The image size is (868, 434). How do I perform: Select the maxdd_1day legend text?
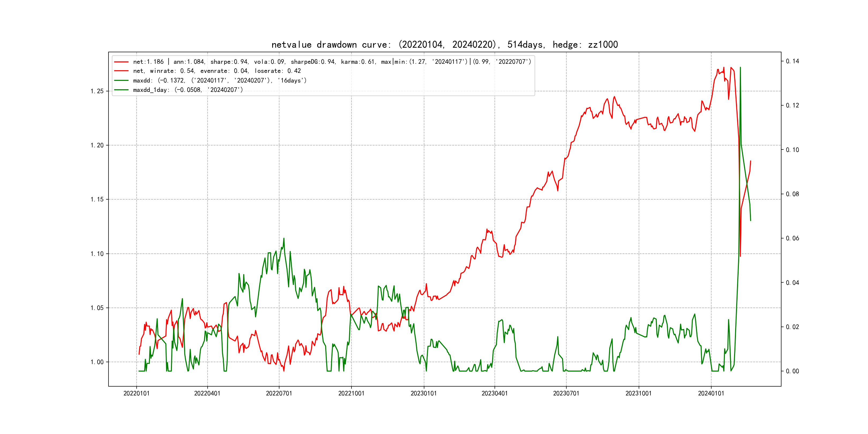click(x=188, y=90)
